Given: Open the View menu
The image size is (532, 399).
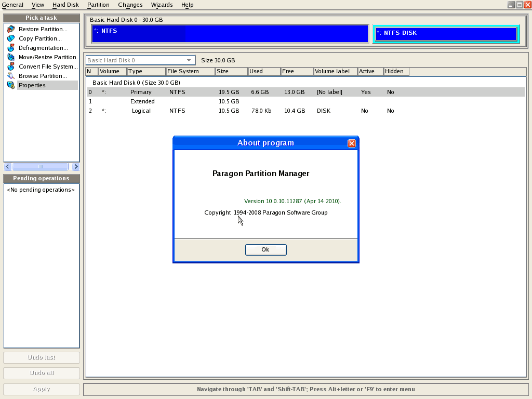Looking at the screenshot, I should coord(37,5).
